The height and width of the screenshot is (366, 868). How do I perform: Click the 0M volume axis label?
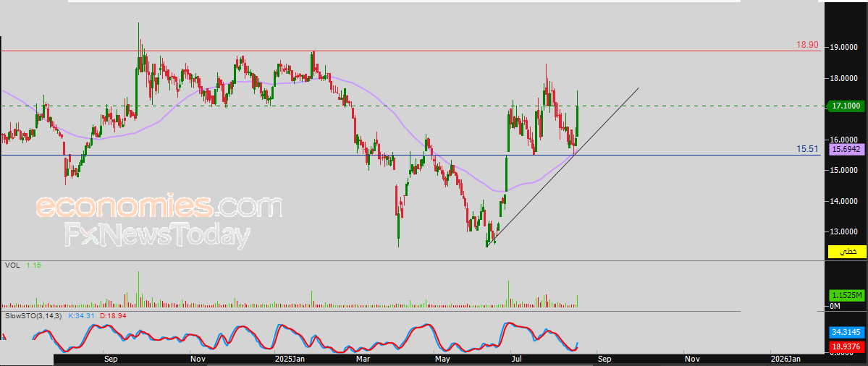tap(835, 306)
